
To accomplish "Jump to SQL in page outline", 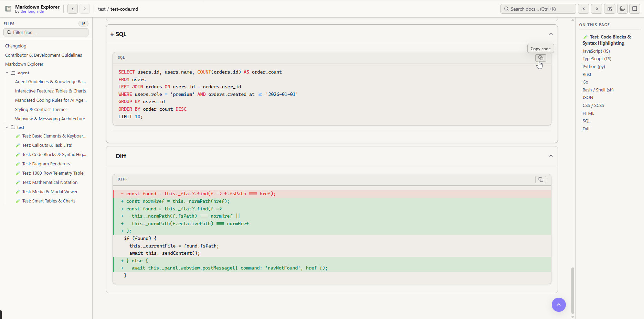I will tap(587, 121).
